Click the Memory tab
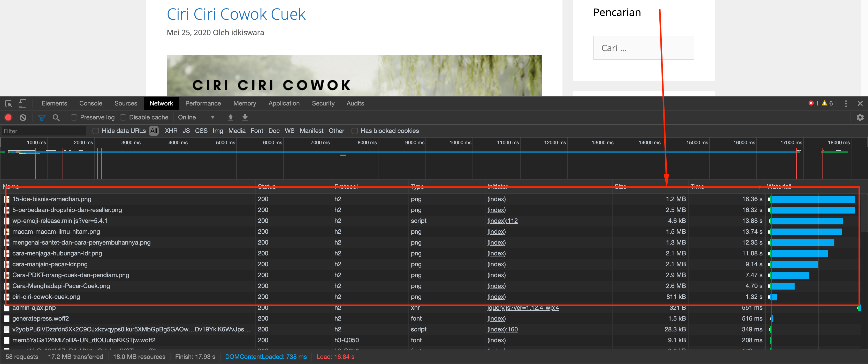Screen dimensions: 868x364 point(245,103)
